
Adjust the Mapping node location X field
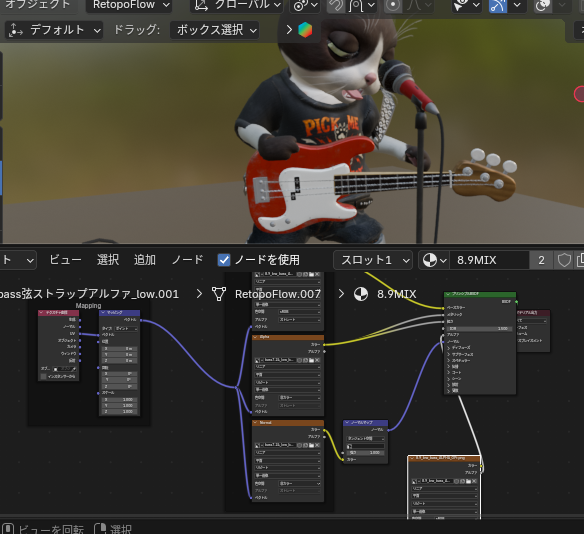[x=120, y=349]
